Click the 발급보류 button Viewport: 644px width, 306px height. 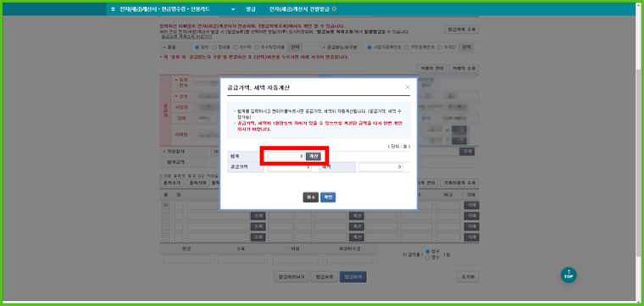click(x=324, y=277)
